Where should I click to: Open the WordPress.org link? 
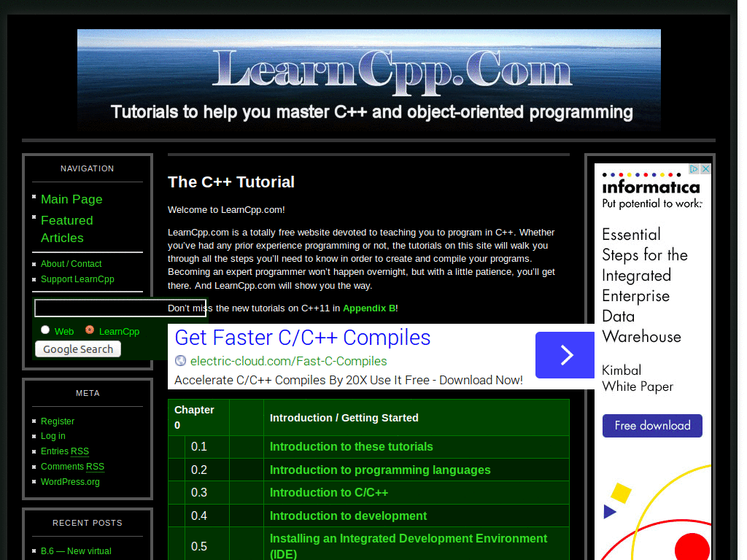pos(70,481)
